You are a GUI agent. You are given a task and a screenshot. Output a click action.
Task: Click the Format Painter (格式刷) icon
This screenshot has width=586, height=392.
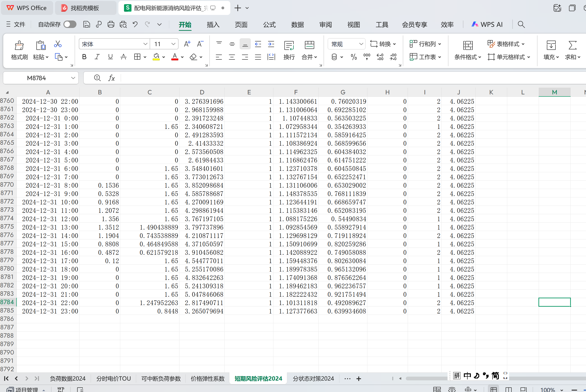coord(19,46)
